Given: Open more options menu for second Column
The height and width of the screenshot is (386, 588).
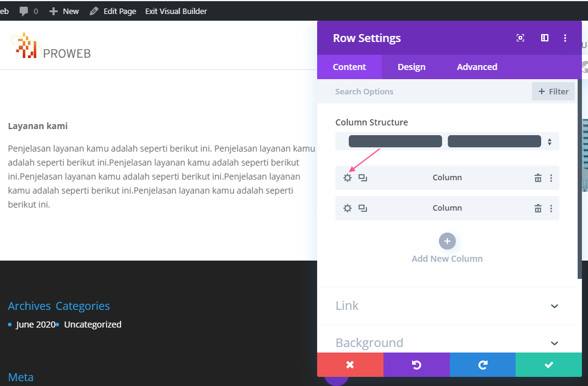Looking at the screenshot, I should pos(551,208).
